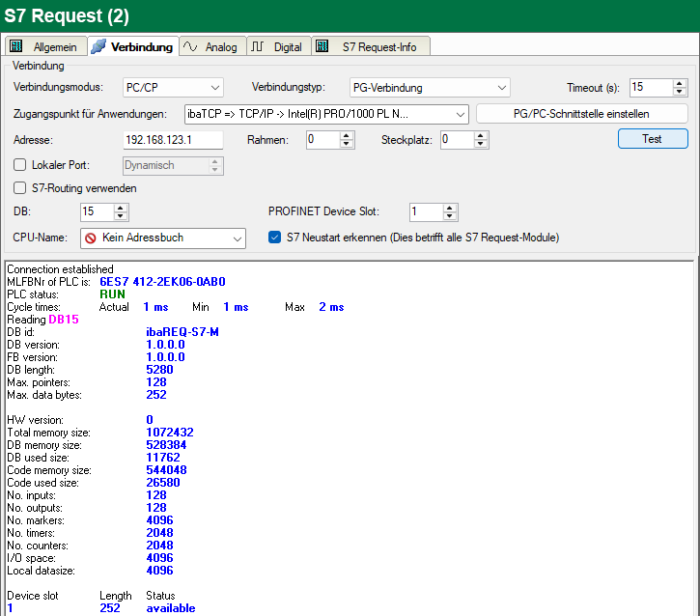Screen dimensions: 700x616
Task: Click the Analog sine wave icon
Action: [x=191, y=46]
